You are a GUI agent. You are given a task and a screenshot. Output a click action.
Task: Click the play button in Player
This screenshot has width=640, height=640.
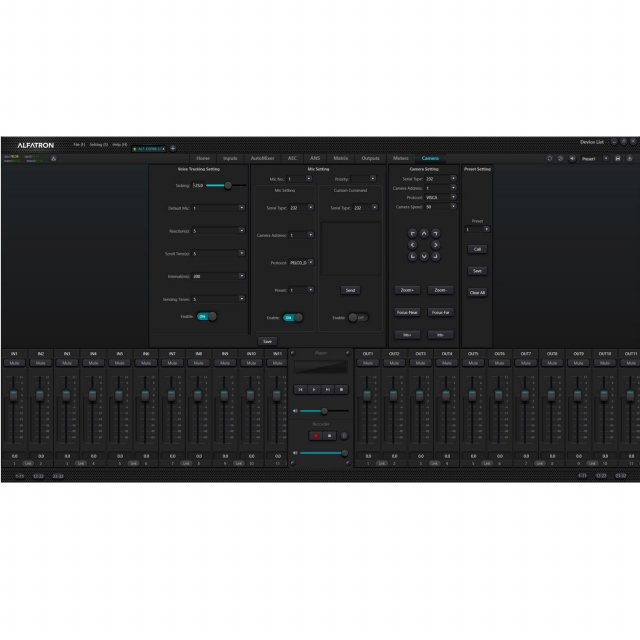[314, 388]
